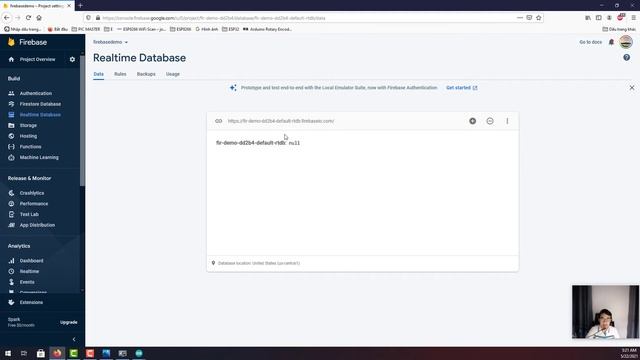Open Analytics Realtime view
Image resolution: width=640 pixels, height=360 pixels.
click(x=29, y=271)
